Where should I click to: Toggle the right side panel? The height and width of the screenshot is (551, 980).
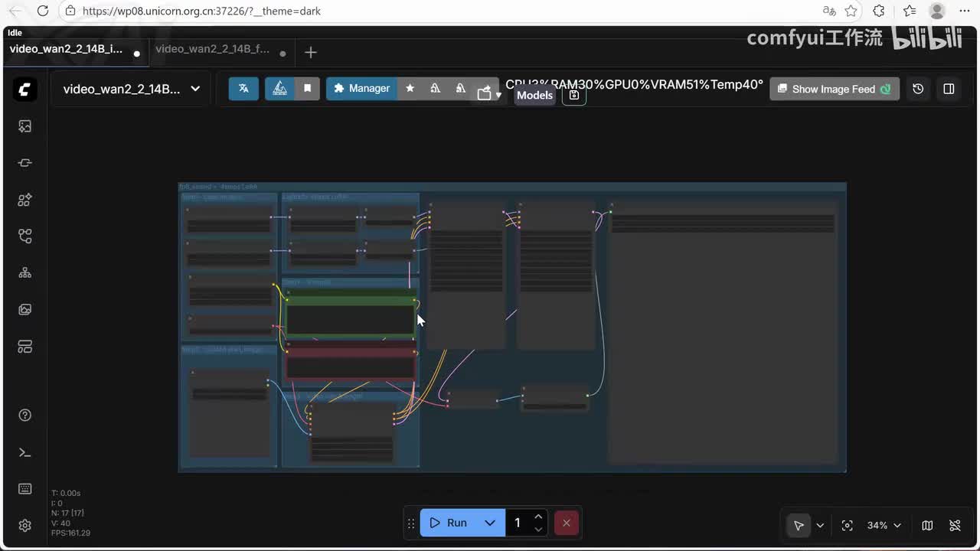click(x=949, y=89)
